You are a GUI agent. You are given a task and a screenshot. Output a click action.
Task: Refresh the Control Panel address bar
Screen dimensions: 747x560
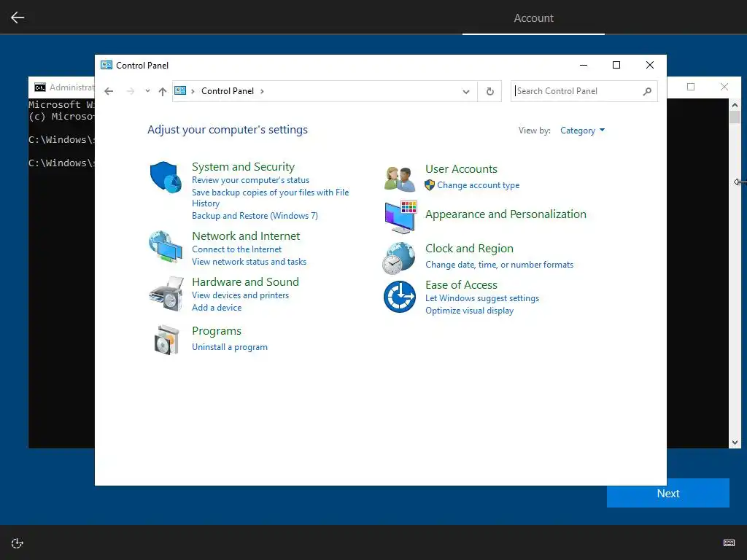click(x=489, y=91)
